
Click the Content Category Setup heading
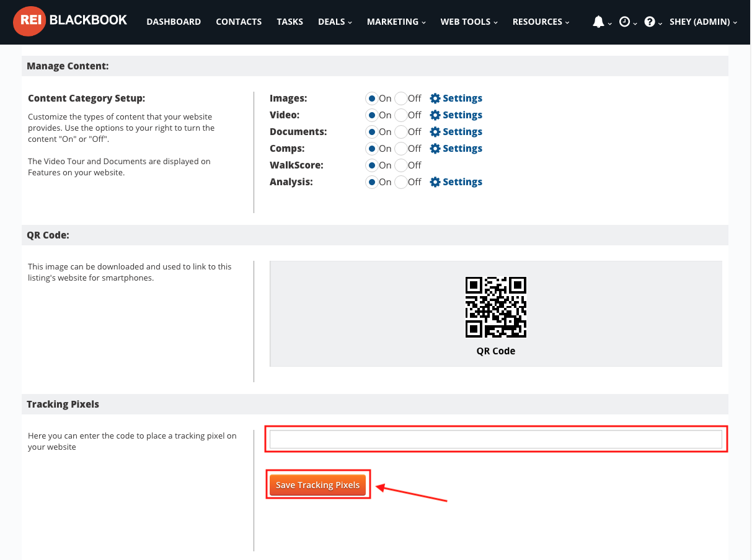(87, 98)
